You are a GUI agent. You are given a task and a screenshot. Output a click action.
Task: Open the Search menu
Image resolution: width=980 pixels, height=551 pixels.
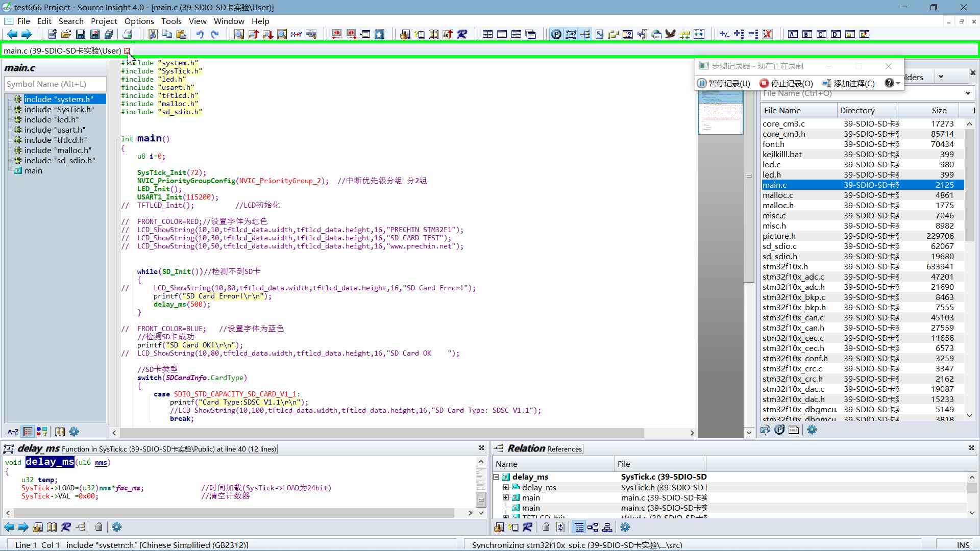(x=71, y=21)
